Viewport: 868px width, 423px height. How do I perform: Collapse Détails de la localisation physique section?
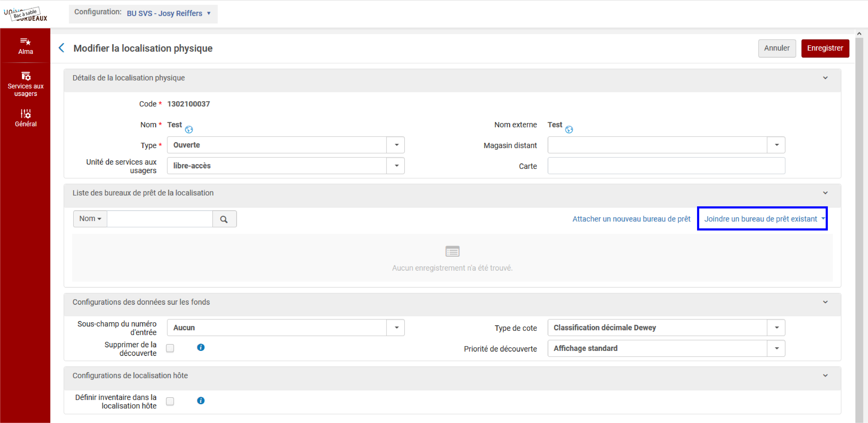tap(825, 78)
